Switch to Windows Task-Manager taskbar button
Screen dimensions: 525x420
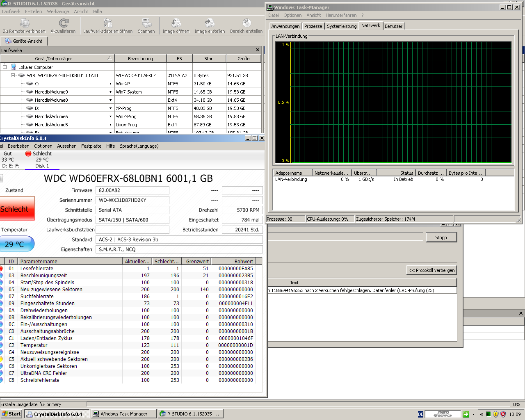(124, 414)
